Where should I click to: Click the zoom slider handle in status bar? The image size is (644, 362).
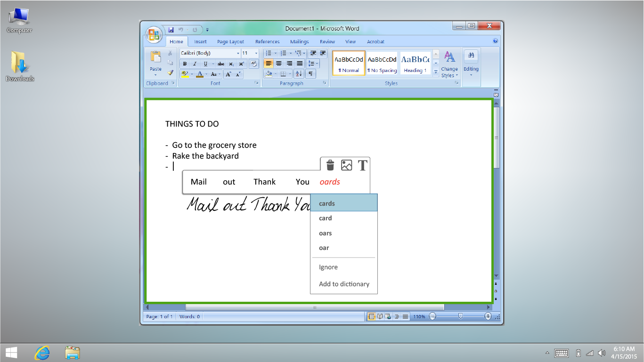pos(460,316)
